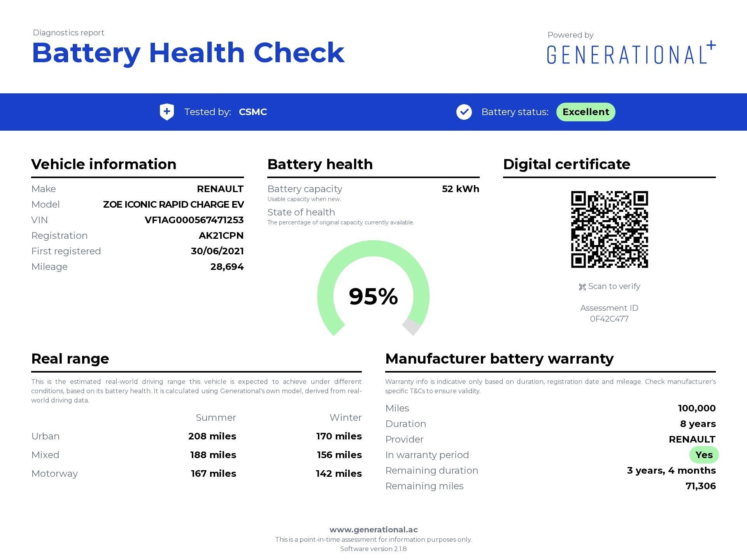
Task: Click the small scan QR icon
Action: pos(582,287)
